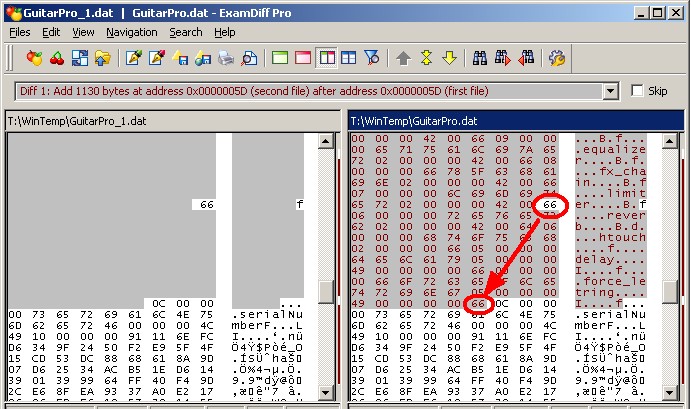Click the Print preview magnifier icon
The image size is (691, 409).
[249, 58]
